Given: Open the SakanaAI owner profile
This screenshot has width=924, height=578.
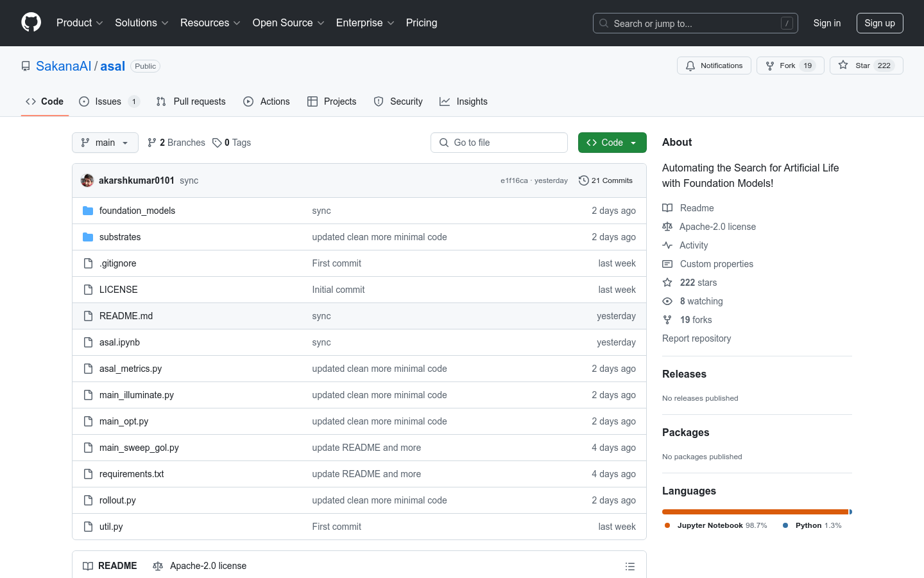Looking at the screenshot, I should click(x=64, y=66).
